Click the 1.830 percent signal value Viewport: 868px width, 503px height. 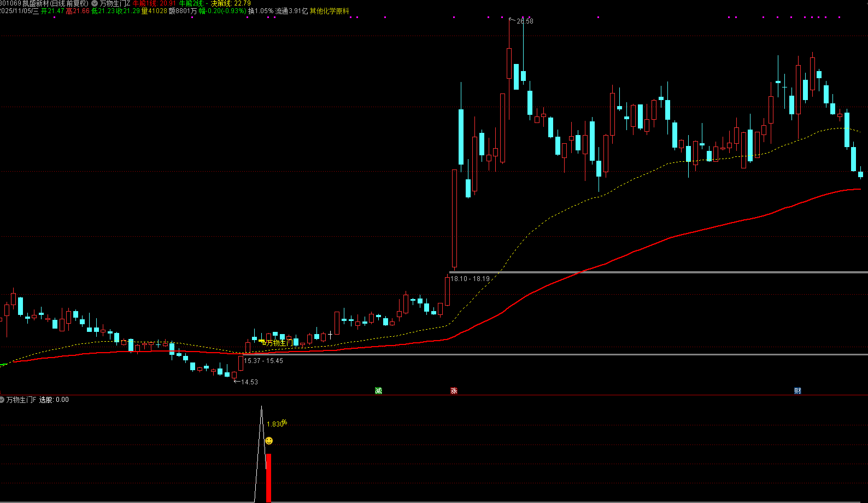pos(277,424)
